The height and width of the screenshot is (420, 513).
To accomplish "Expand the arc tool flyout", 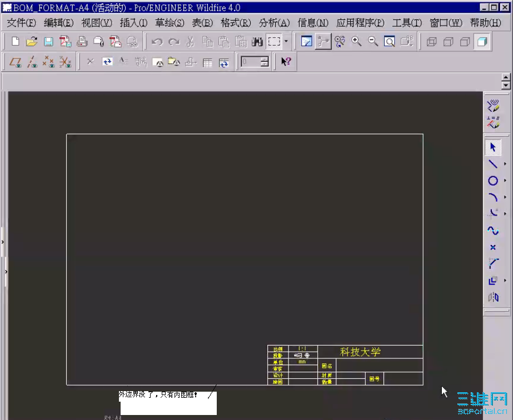I will click(x=505, y=197).
